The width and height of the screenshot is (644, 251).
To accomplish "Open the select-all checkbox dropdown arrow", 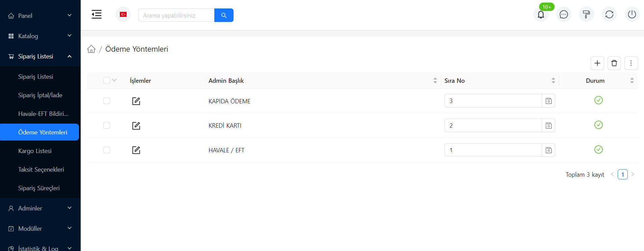I will point(114,80).
